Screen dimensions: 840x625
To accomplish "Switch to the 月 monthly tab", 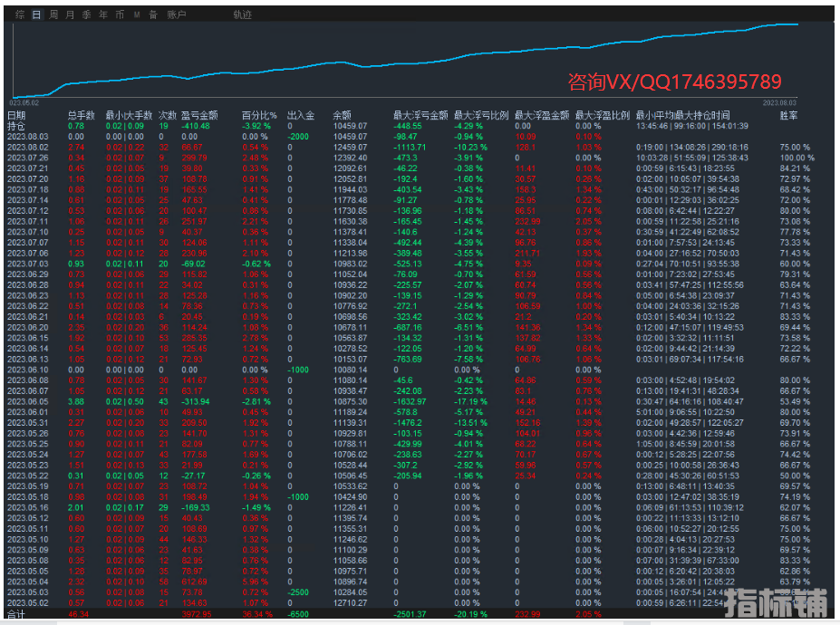I will point(70,14).
